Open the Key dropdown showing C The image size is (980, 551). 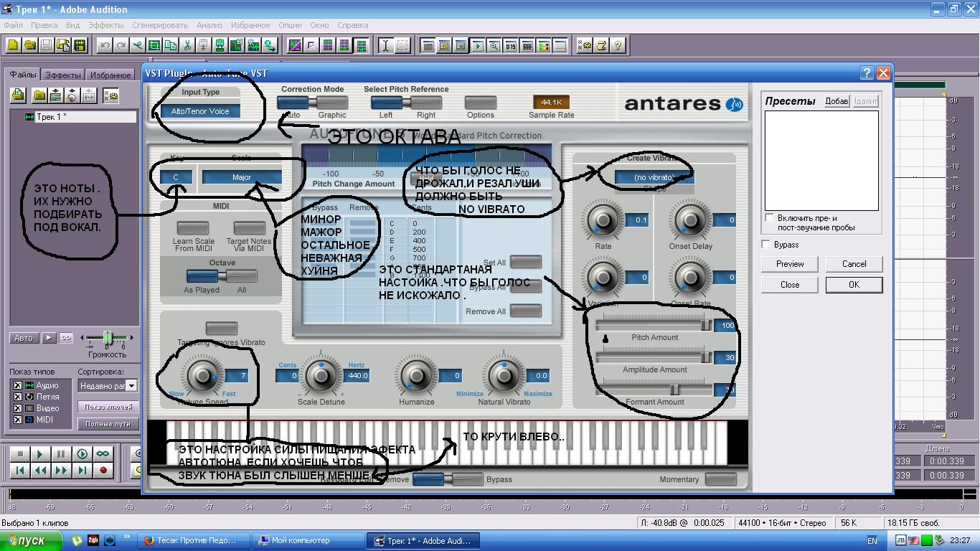[x=176, y=177]
